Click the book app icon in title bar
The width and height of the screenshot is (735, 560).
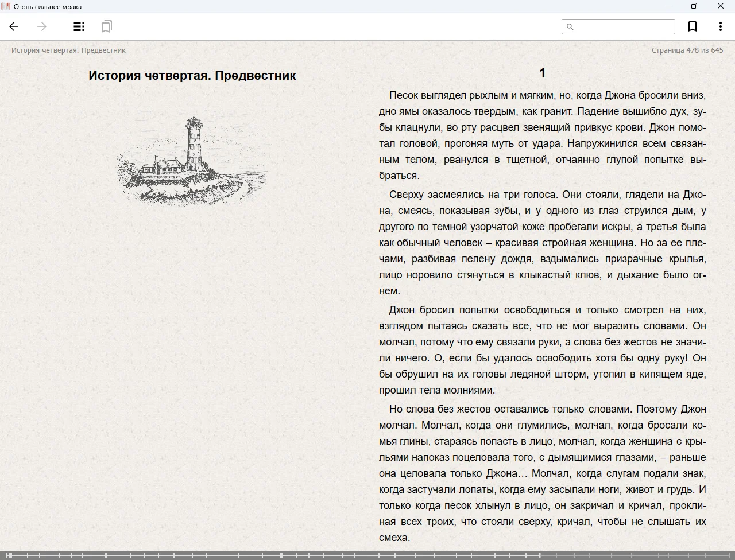click(6, 6)
